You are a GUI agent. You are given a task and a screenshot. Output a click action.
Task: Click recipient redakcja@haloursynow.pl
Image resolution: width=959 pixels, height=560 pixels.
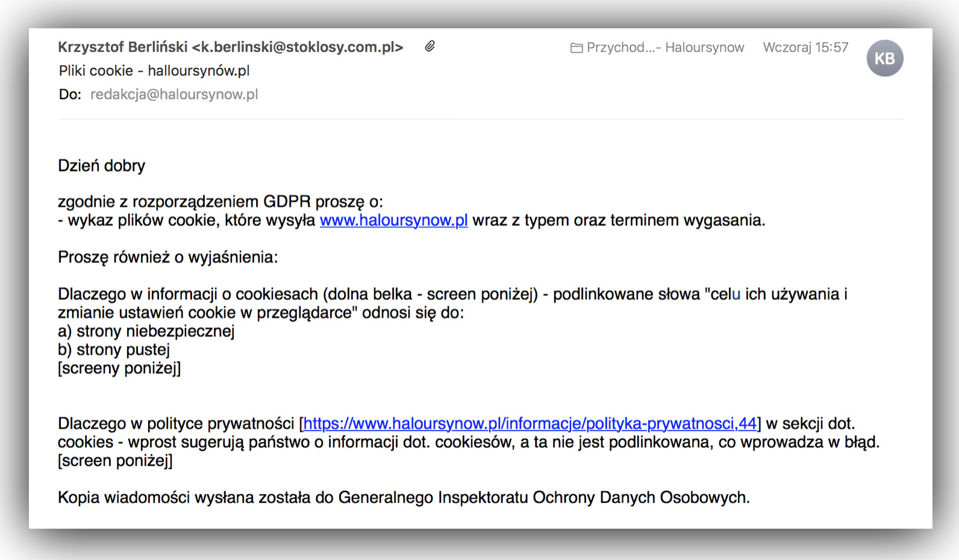(174, 95)
